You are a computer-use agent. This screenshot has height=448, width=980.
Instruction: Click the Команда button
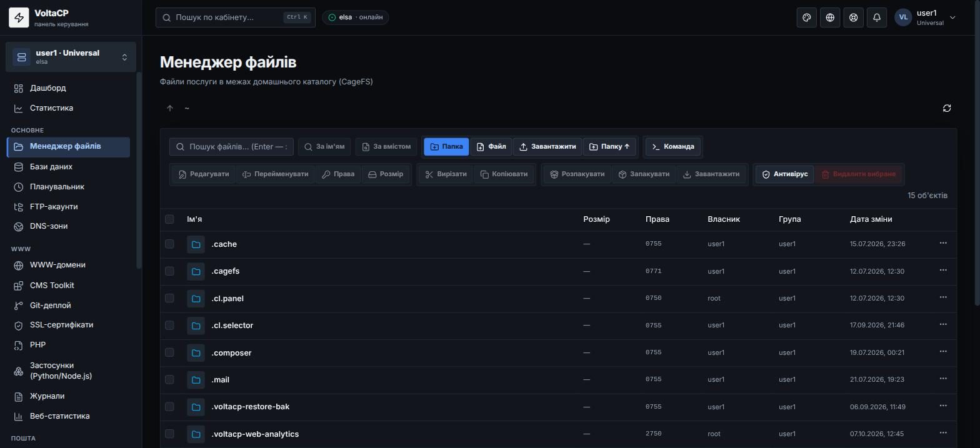point(672,147)
